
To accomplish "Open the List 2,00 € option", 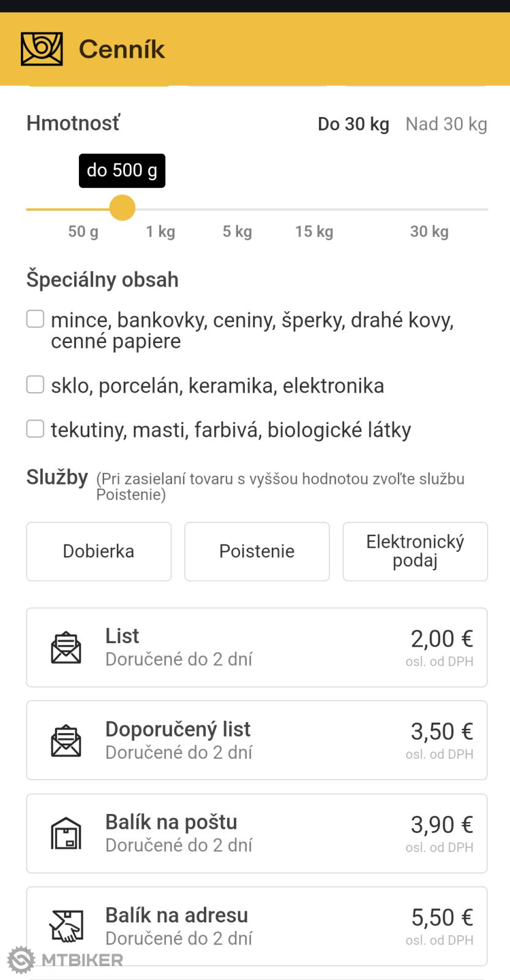I will [x=257, y=647].
